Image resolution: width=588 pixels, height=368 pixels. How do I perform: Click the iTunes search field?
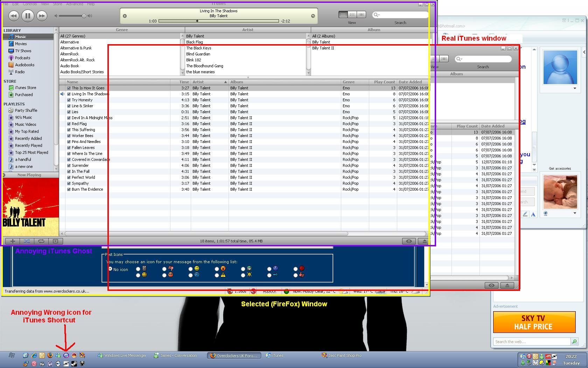pyautogui.click(x=400, y=15)
